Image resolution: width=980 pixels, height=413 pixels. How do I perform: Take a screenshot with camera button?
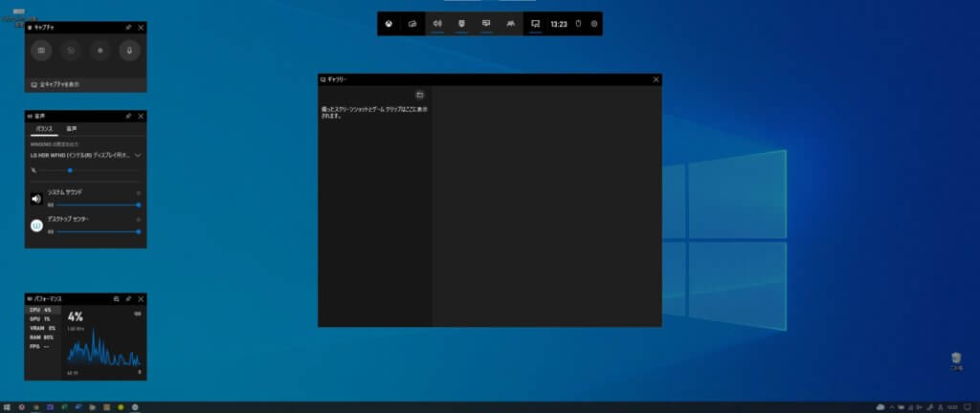tap(41, 51)
